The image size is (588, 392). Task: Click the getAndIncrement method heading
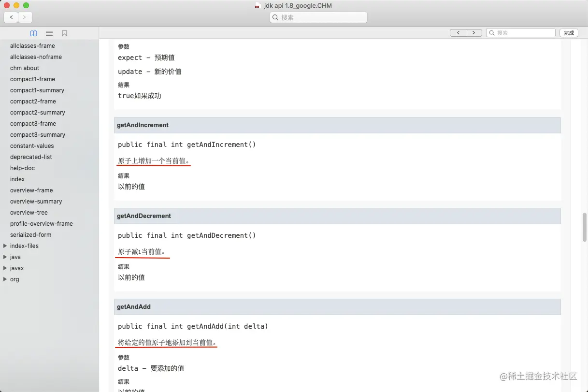(x=143, y=125)
